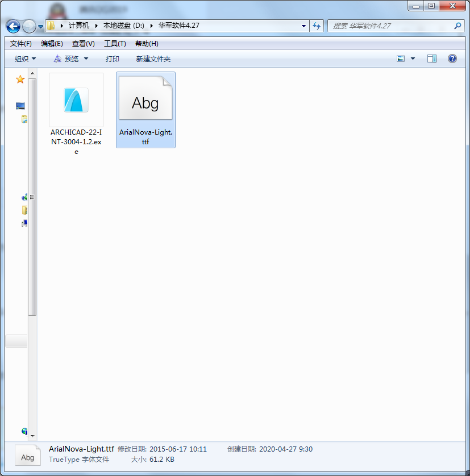Click the ArialNova-Light.ttf file name label
This screenshot has height=476, width=470.
coord(145,137)
